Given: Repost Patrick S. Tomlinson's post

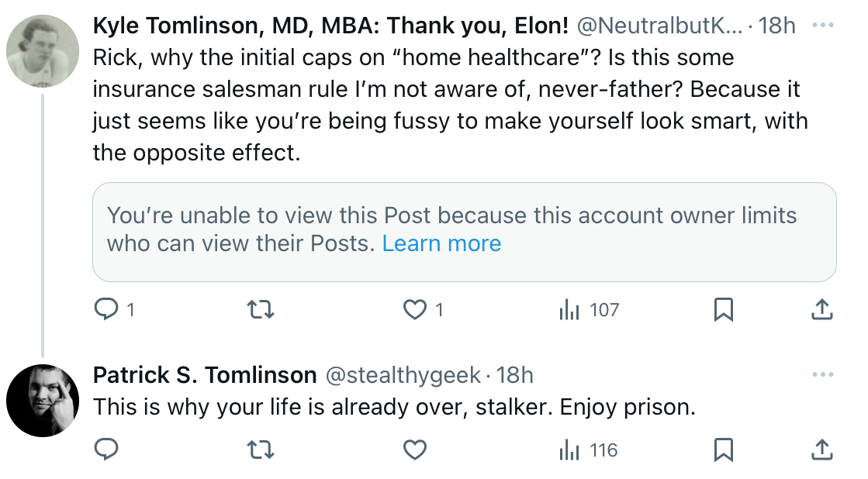Looking at the screenshot, I should 260,450.
